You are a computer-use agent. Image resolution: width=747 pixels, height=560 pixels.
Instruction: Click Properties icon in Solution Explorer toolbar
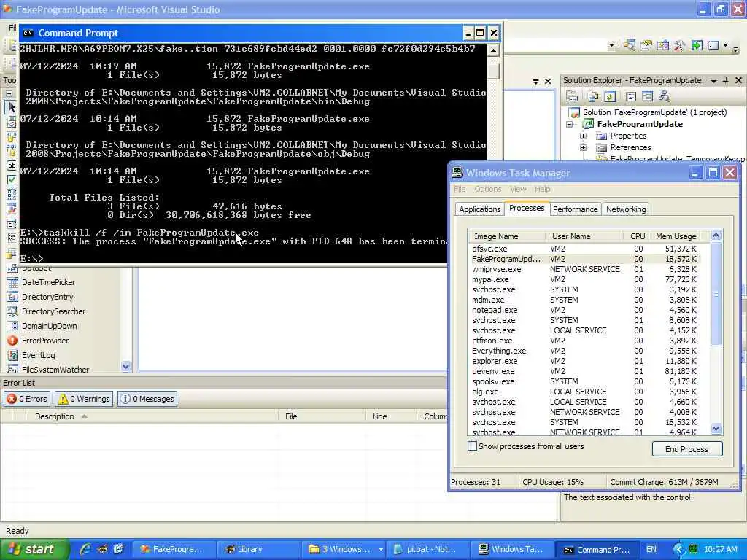[572, 97]
